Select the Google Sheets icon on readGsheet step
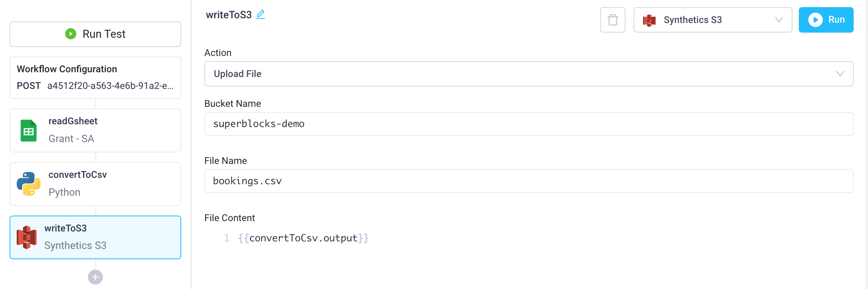The width and height of the screenshot is (868, 289). coord(28,130)
